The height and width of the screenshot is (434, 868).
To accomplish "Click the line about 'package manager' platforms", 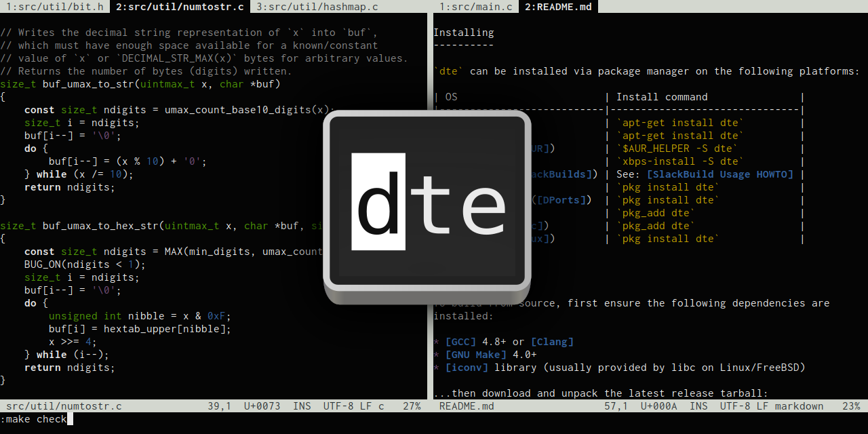I will click(646, 71).
